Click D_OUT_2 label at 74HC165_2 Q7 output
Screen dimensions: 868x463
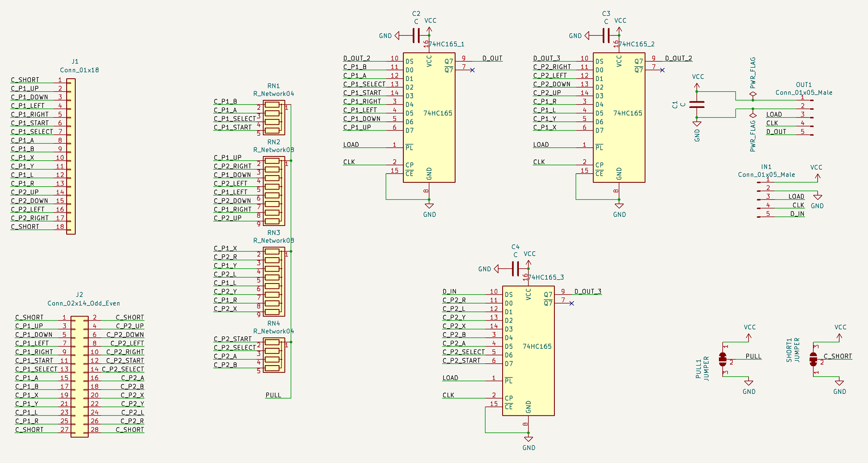(x=679, y=59)
